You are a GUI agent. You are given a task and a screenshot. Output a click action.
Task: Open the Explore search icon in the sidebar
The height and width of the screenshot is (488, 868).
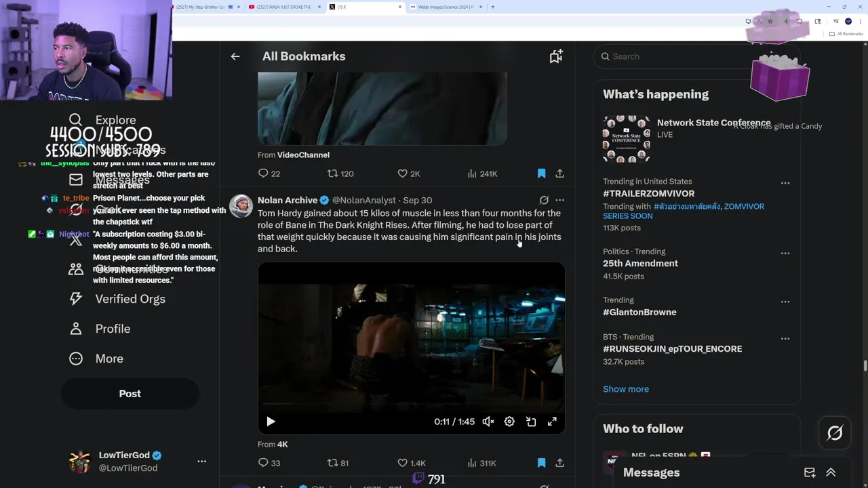75,120
